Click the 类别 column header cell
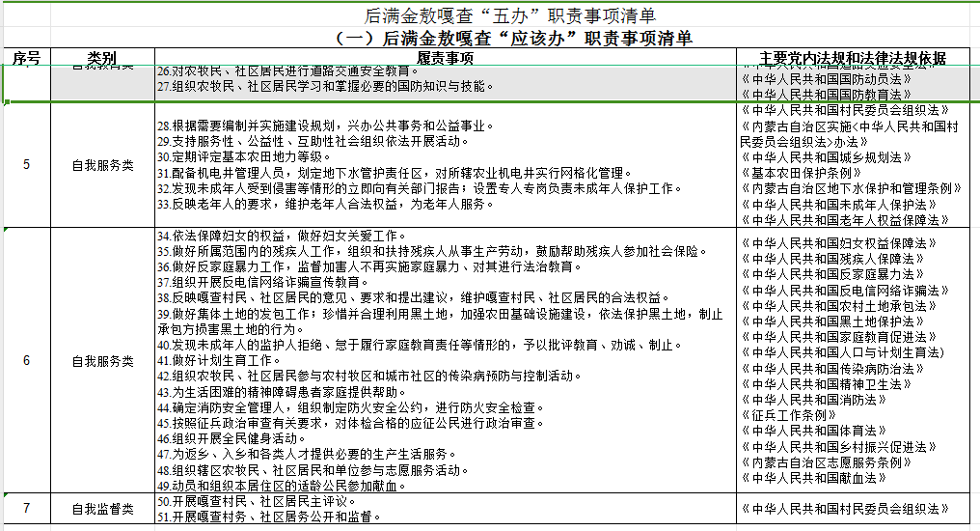This screenshot has width=980, height=531. point(102,58)
